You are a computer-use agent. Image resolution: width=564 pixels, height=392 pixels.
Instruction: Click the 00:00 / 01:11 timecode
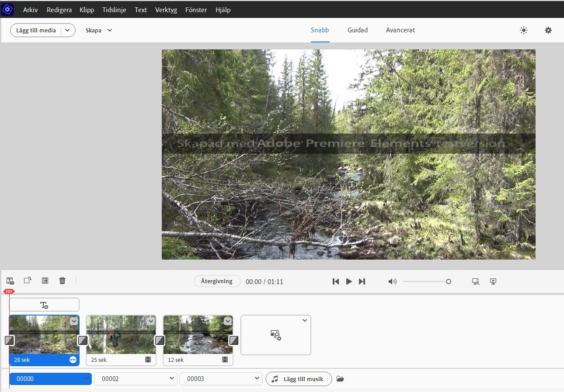pos(265,282)
